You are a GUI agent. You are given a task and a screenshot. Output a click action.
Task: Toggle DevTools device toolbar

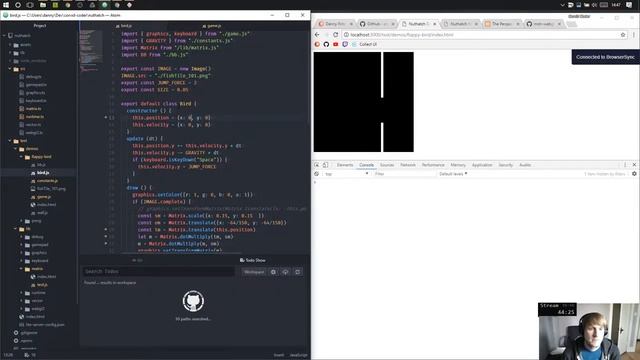coord(325,165)
